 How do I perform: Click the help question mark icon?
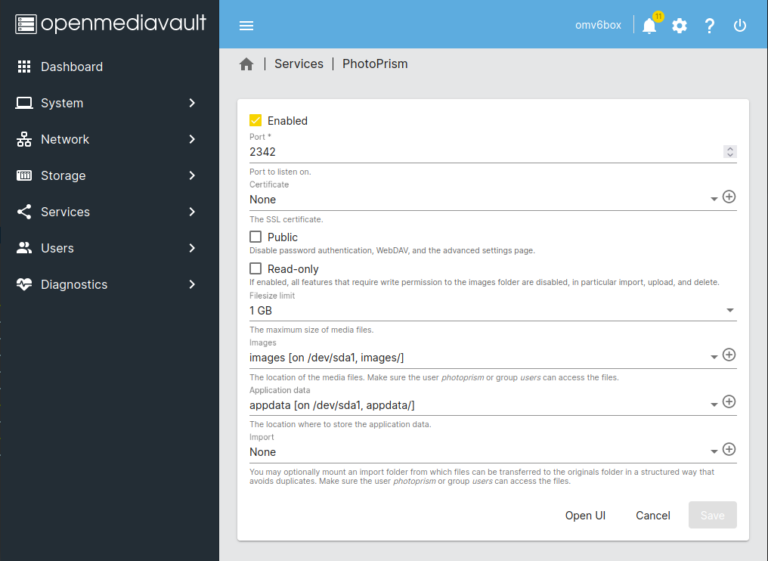coord(710,26)
